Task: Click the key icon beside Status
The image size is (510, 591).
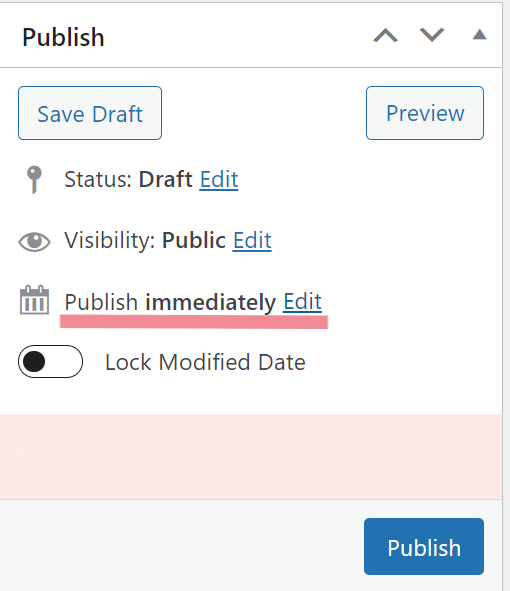Action: coord(34,179)
